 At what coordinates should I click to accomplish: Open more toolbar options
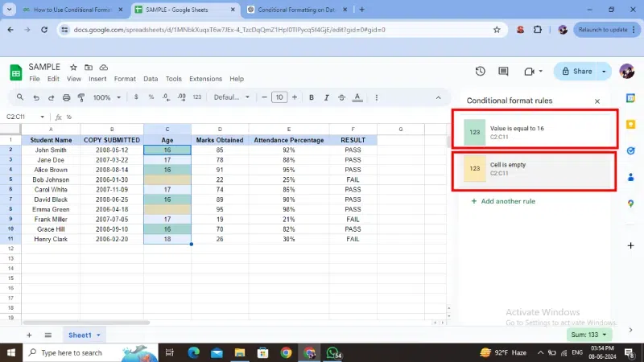[x=376, y=97]
